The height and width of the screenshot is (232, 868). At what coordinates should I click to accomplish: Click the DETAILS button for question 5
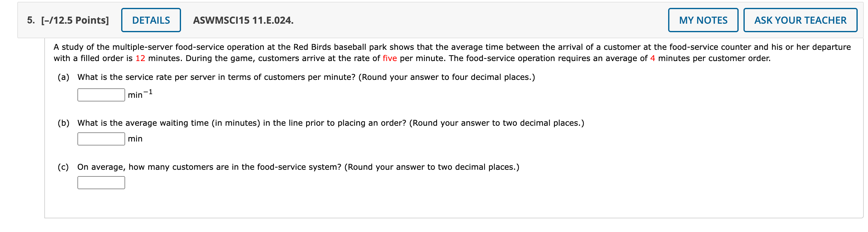tap(151, 20)
